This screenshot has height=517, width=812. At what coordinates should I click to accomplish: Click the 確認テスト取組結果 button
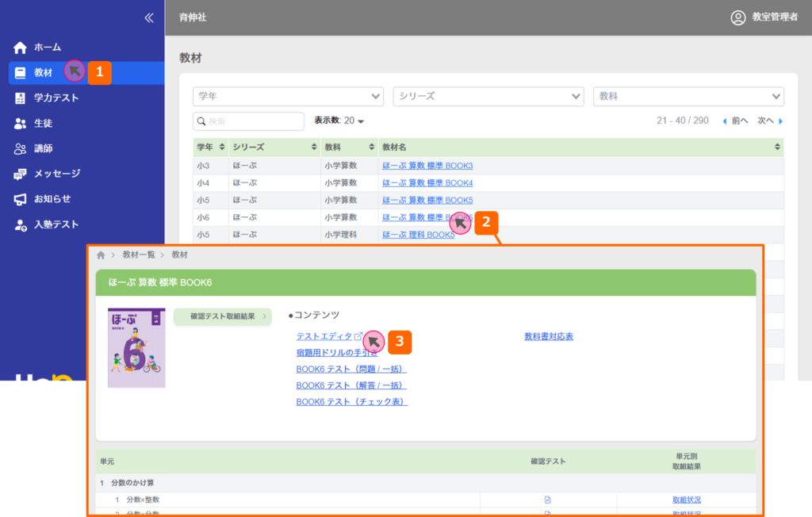[x=223, y=316]
